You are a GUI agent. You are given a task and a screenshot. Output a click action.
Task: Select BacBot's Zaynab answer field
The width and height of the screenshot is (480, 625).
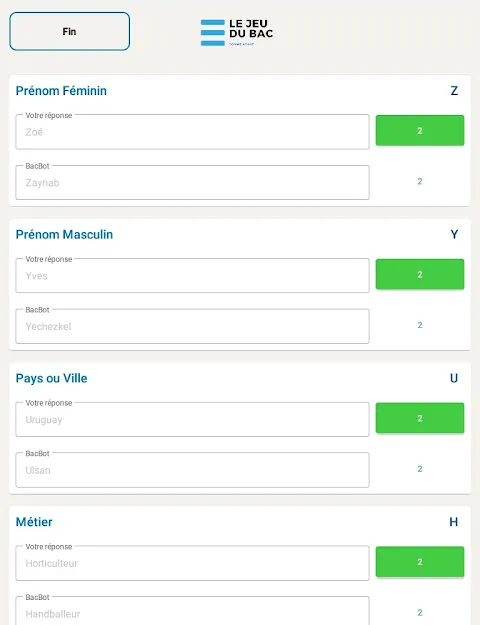[192, 183]
